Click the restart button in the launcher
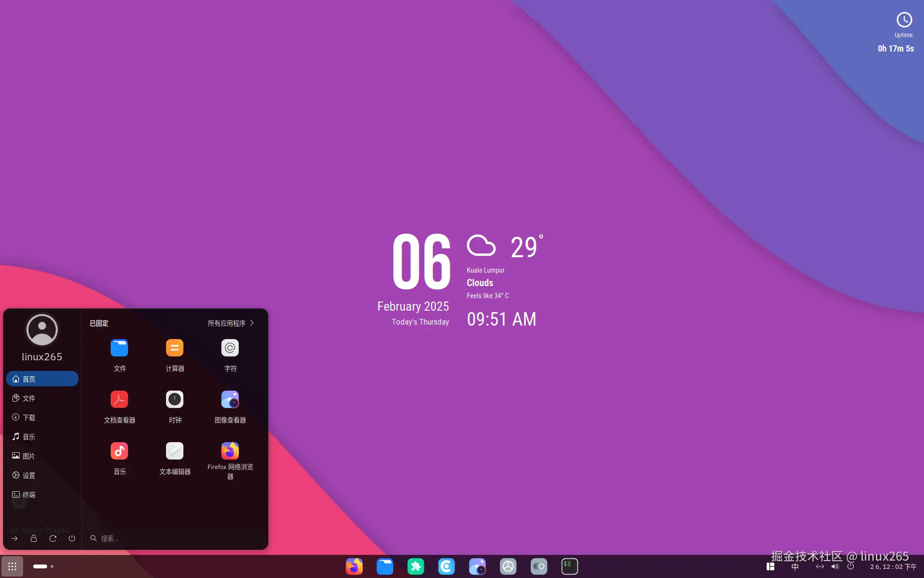924x578 pixels. tap(52, 539)
